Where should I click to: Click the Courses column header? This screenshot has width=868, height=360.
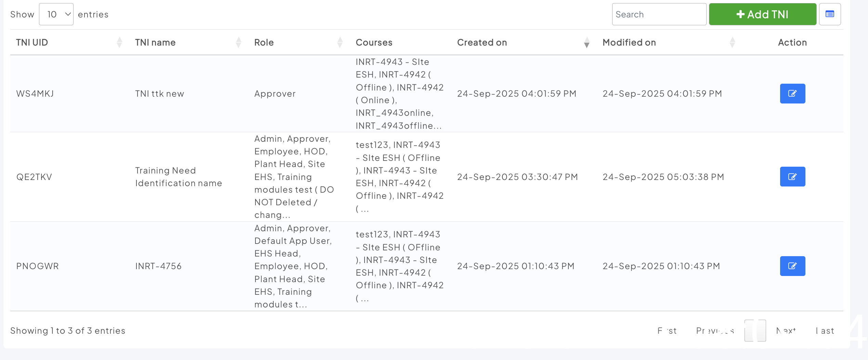tap(374, 42)
